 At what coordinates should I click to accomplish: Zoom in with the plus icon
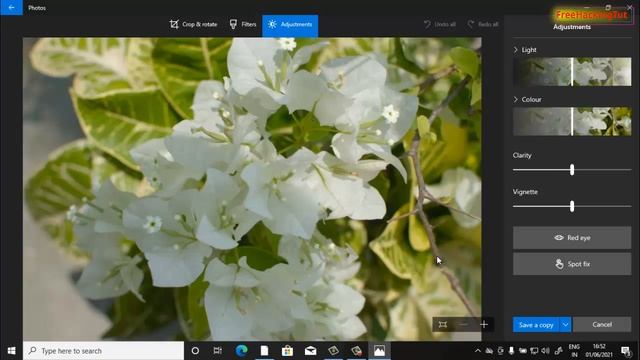(484, 325)
